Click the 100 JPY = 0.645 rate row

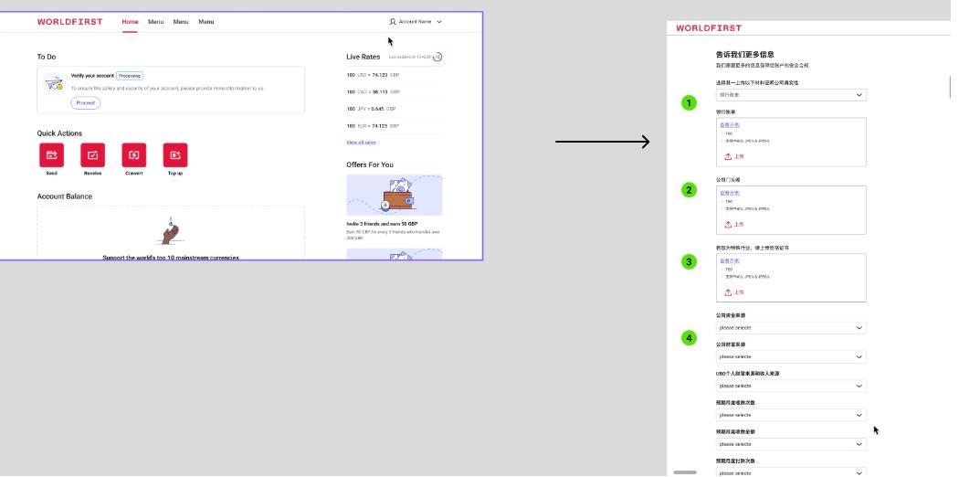coord(395,109)
